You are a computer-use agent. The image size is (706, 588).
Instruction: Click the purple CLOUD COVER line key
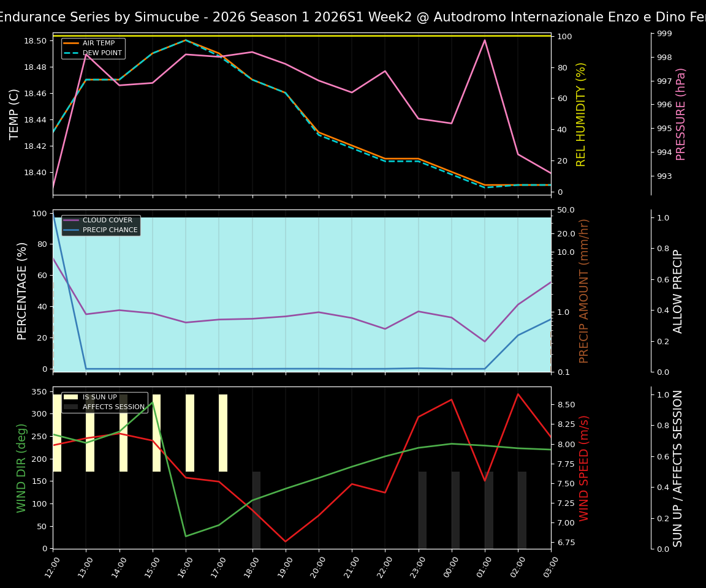point(70,220)
